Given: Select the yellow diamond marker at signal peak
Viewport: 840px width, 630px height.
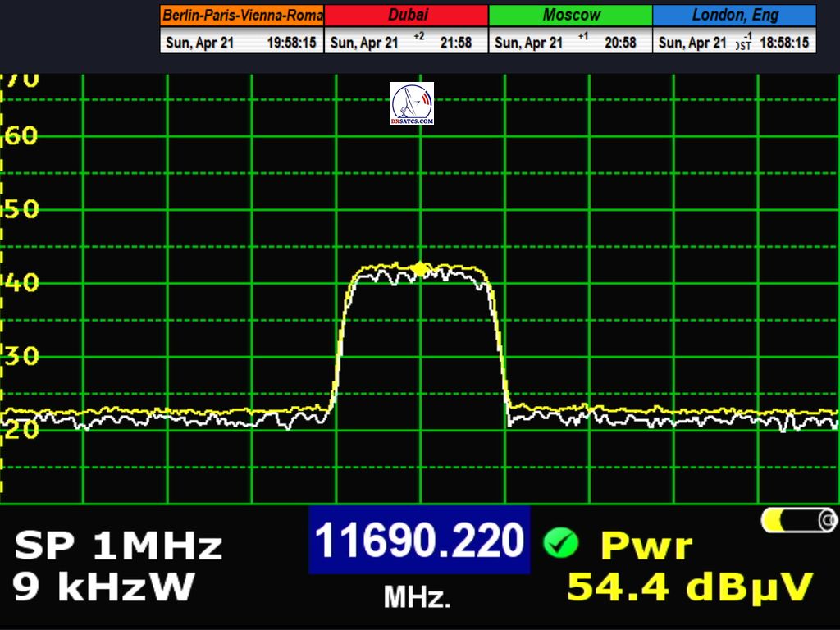Looking at the screenshot, I should [420, 268].
